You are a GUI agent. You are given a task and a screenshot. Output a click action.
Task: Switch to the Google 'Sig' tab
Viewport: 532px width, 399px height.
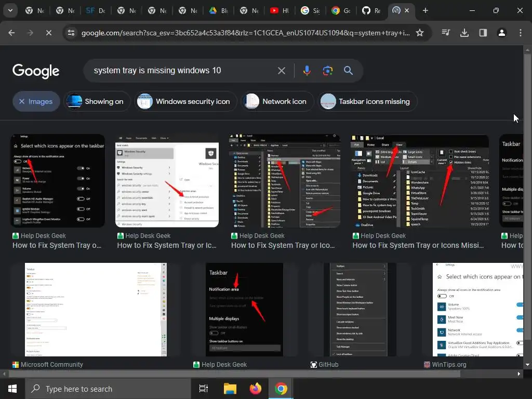pos(310,10)
